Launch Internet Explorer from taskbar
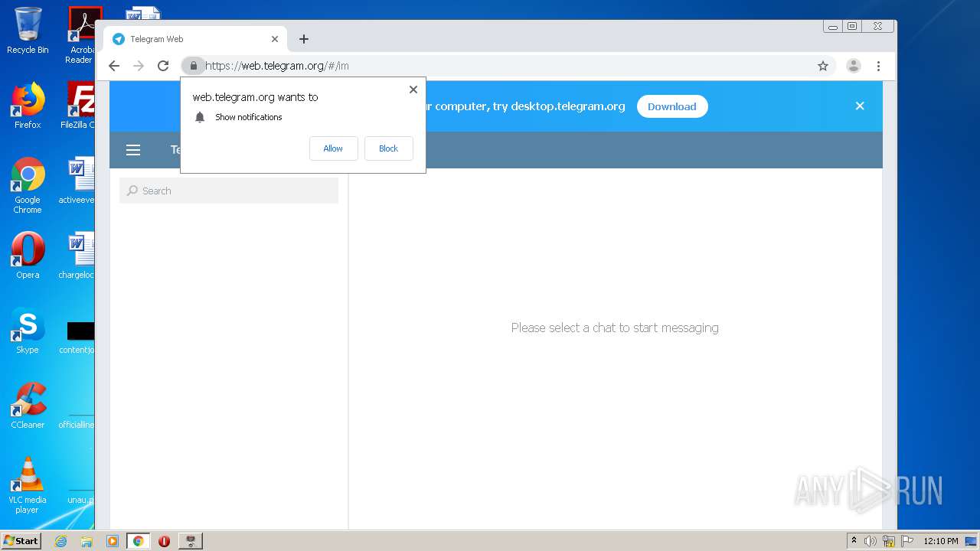Viewport: 980px width, 551px height. (x=60, y=541)
